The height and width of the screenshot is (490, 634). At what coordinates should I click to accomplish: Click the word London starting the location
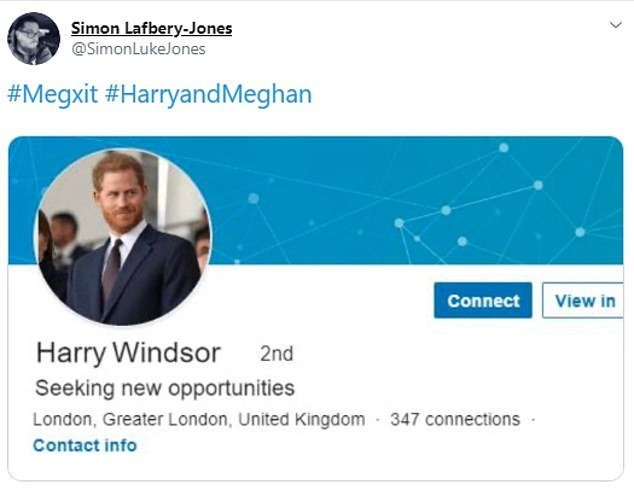62,419
